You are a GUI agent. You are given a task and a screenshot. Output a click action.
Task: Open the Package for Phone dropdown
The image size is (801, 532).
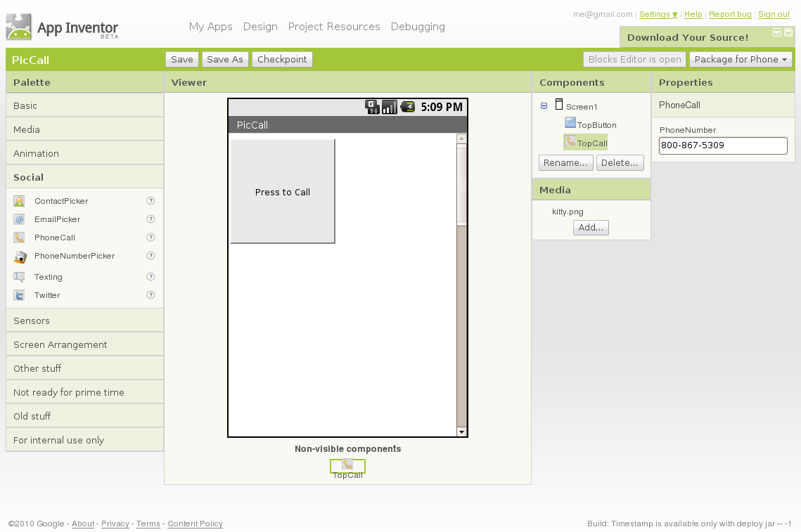pos(741,60)
